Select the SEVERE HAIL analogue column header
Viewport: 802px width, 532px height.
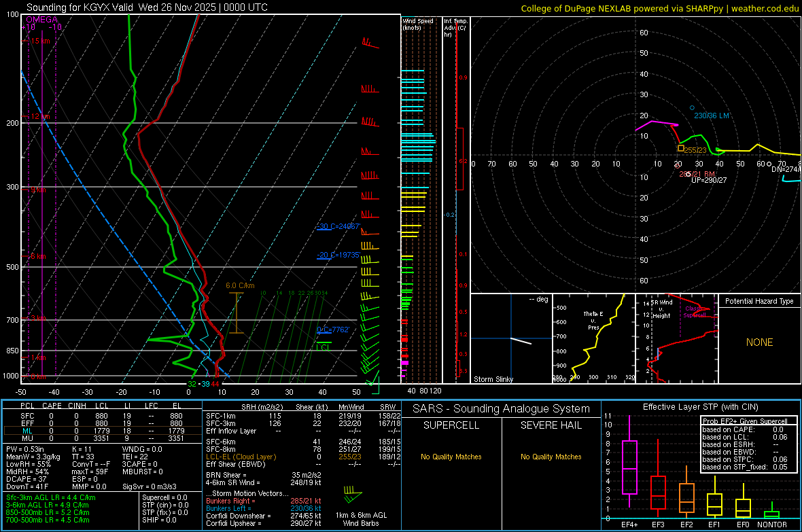551,425
